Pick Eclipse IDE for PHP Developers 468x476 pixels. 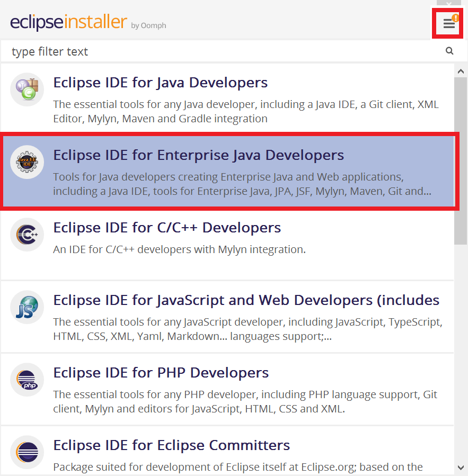click(227, 390)
